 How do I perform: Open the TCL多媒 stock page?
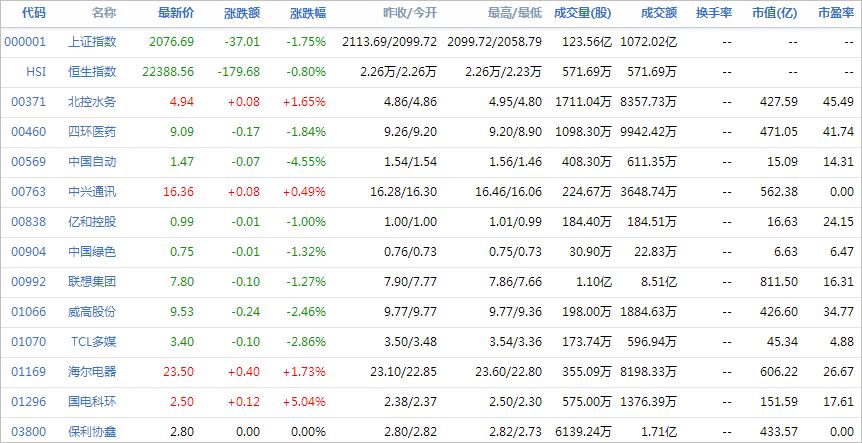coord(93,342)
